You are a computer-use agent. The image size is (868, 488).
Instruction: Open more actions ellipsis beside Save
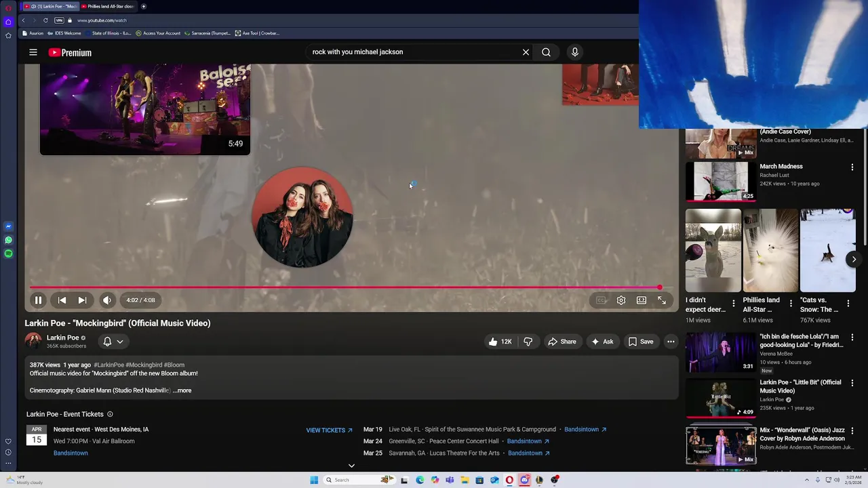pyautogui.click(x=671, y=342)
